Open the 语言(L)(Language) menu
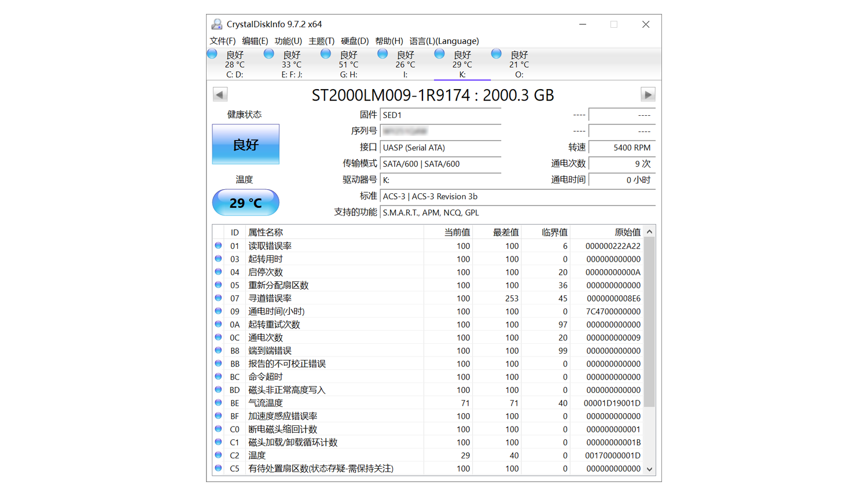Viewport: 868px width, 496px height. [444, 41]
